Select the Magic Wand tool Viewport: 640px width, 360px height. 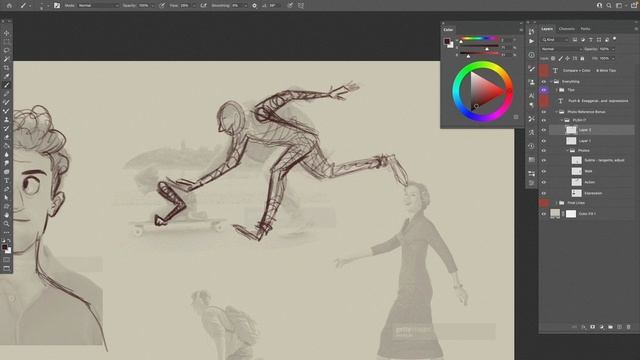point(7,59)
